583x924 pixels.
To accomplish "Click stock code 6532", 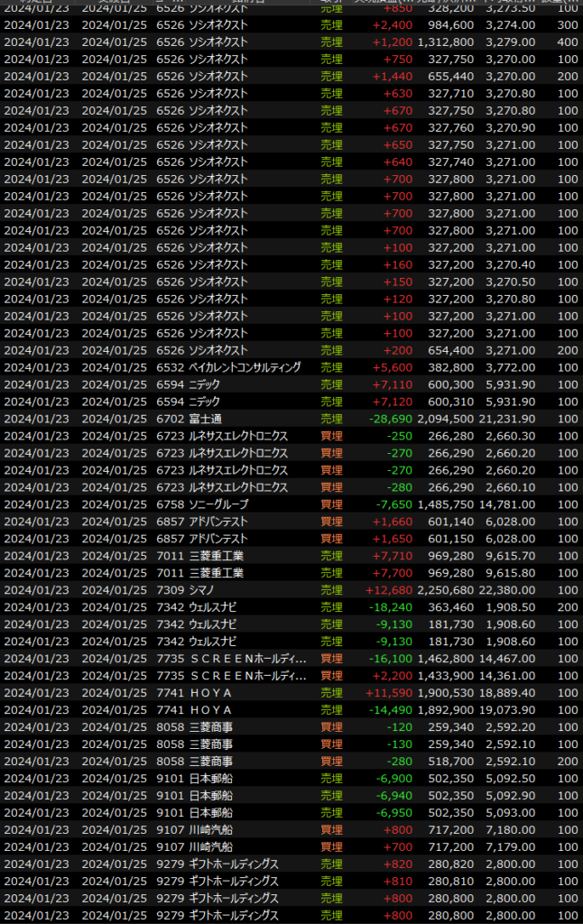I will [170, 367].
